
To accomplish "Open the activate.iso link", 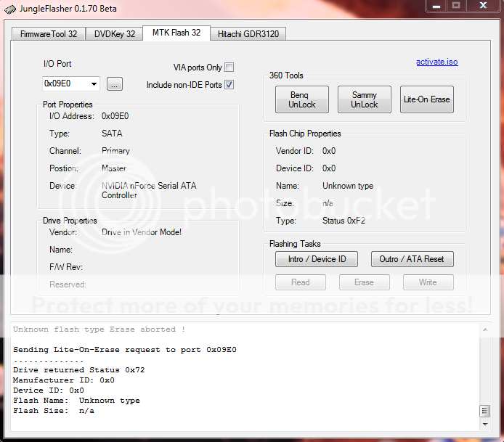I will (x=436, y=62).
